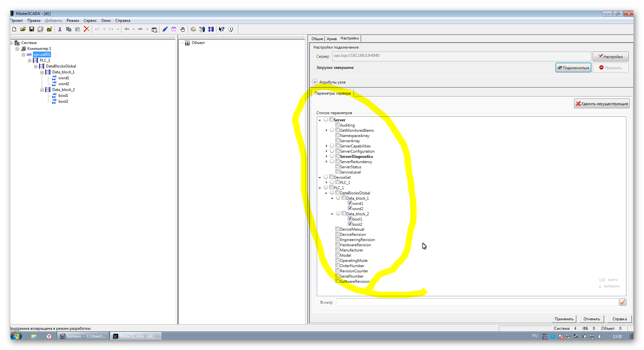Expand the Атрибуты узла section
Image resolution: width=644 pixels, height=350 pixels.
315,82
